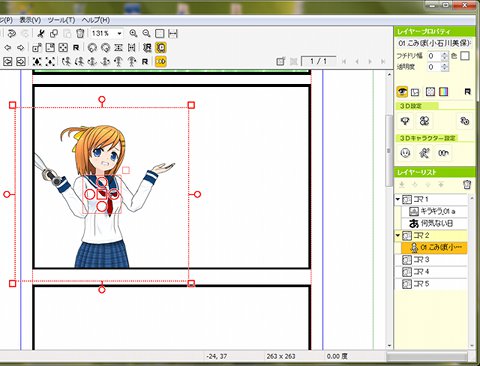Click the fit page to window icon
The height and width of the screenshot is (366, 480).
(x=160, y=34)
